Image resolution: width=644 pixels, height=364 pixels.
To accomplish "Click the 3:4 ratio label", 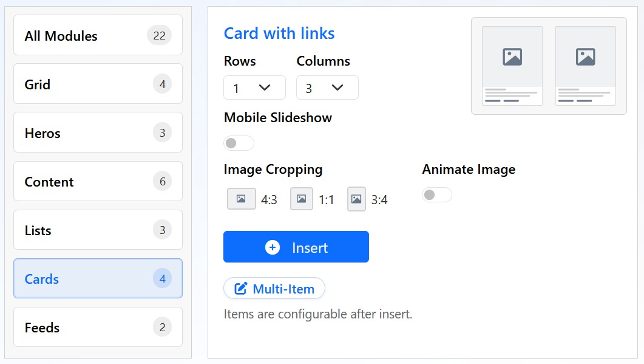I will (379, 200).
